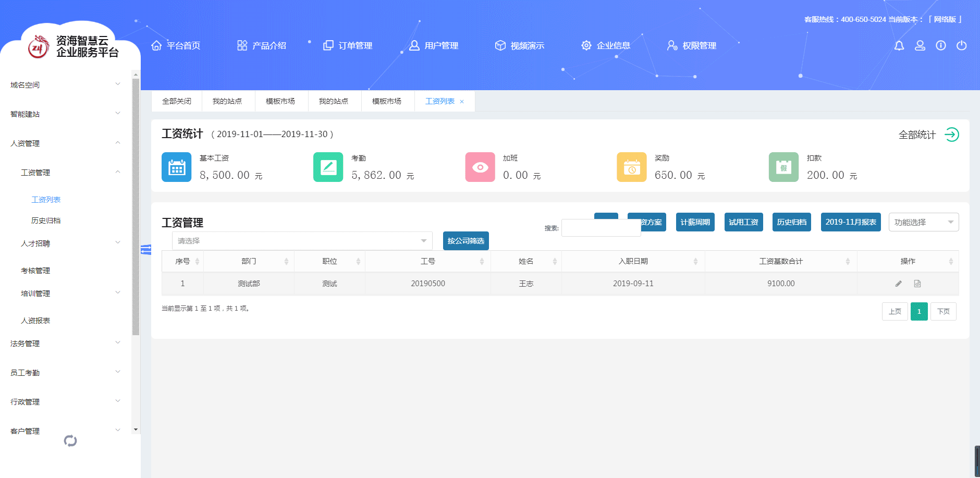The height and width of the screenshot is (478, 980).
Task: Click the blue sidebar collapse toggle
Action: point(146,250)
